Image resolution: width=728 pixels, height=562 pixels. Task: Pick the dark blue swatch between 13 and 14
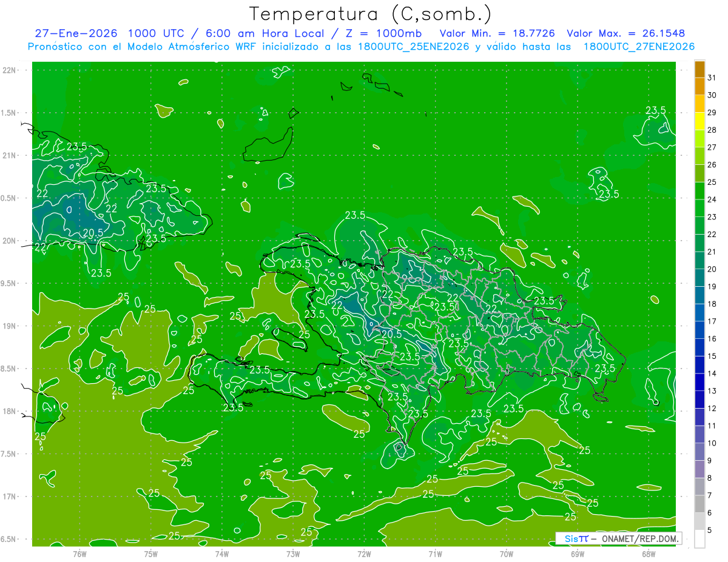tap(700, 383)
